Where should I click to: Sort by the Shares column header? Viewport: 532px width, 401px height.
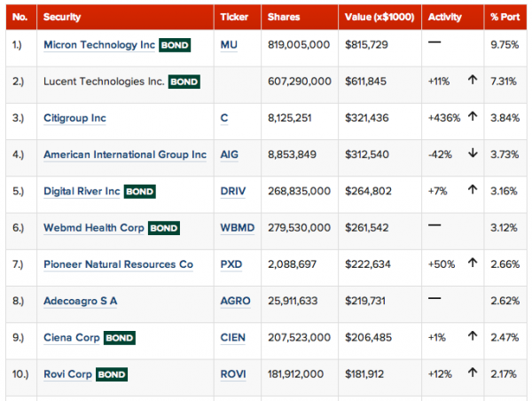click(284, 17)
